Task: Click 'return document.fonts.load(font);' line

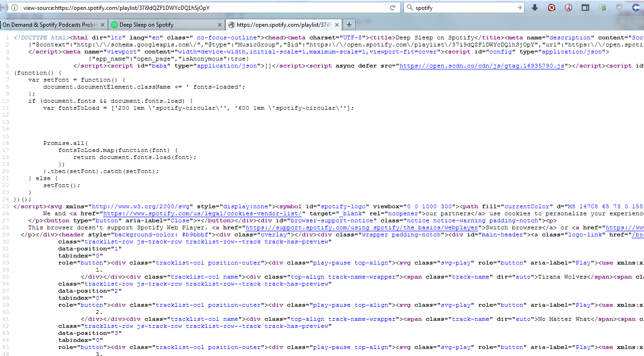Action: point(135,157)
